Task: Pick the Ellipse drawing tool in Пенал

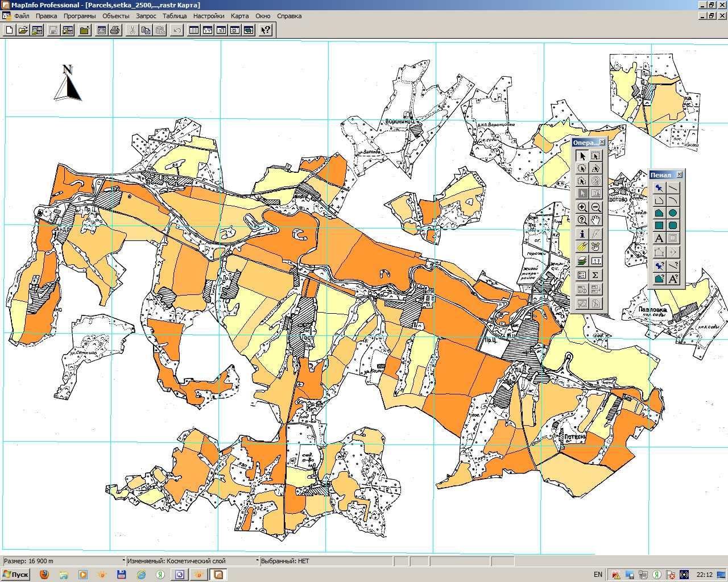Action: pos(673,213)
